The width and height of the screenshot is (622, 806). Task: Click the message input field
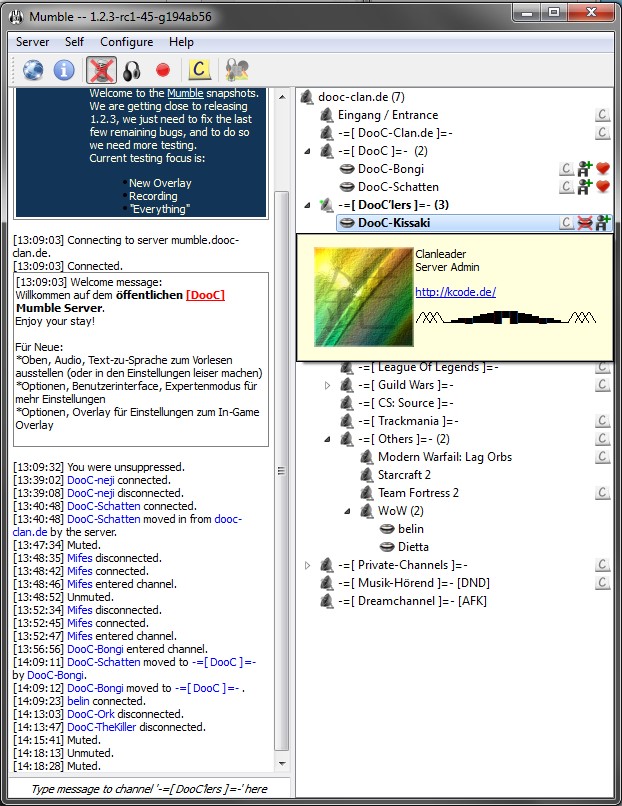pos(149,789)
